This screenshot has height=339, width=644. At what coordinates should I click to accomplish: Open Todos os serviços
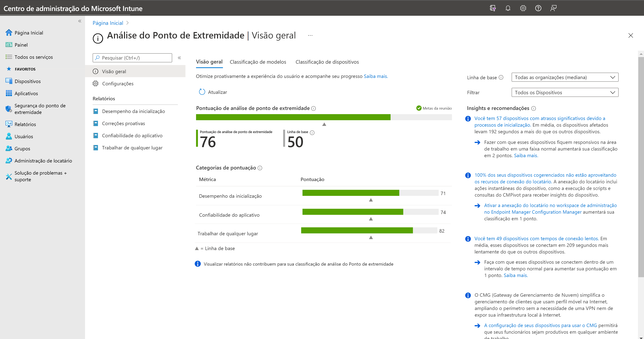(x=34, y=57)
